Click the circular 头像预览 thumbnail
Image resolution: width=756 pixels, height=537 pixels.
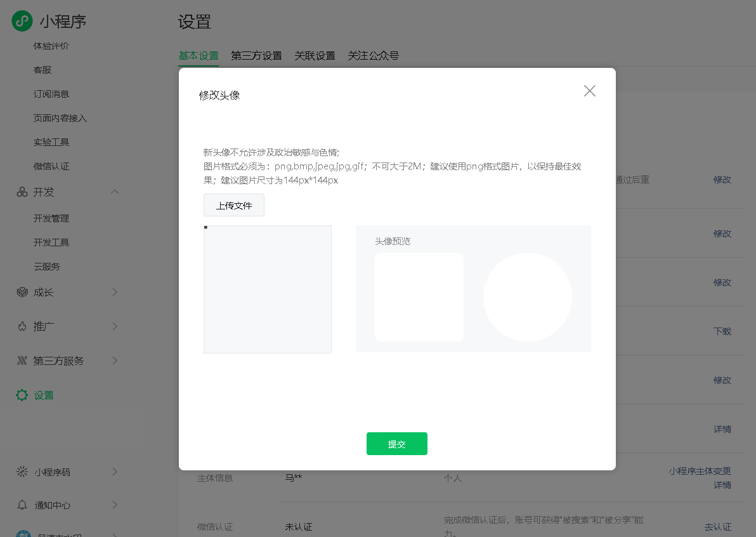click(528, 297)
